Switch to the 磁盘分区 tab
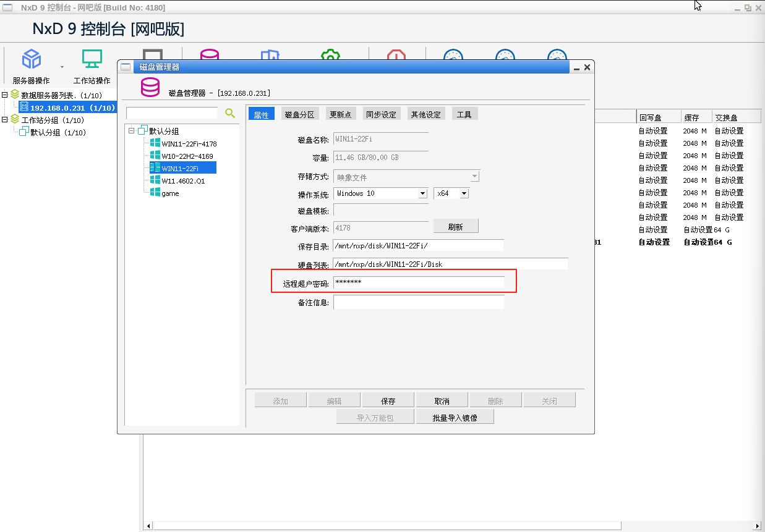The image size is (765, 532). click(x=299, y=114)
